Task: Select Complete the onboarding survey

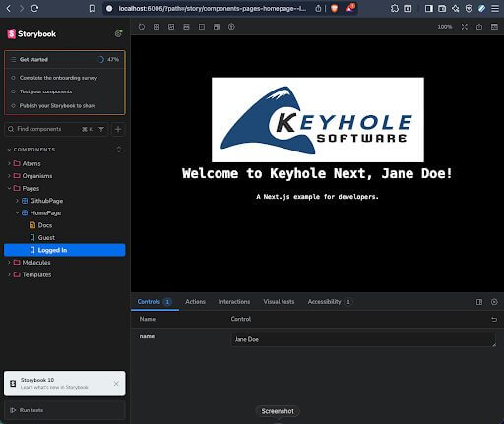Action: pyautogui.click(x=58, y=78)
